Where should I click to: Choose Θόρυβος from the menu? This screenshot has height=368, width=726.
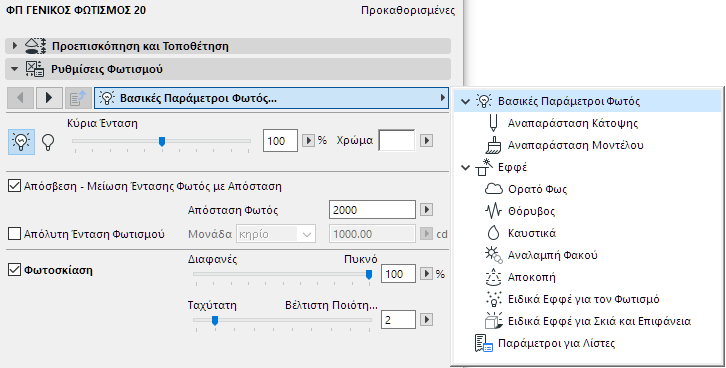click(531, 211)
